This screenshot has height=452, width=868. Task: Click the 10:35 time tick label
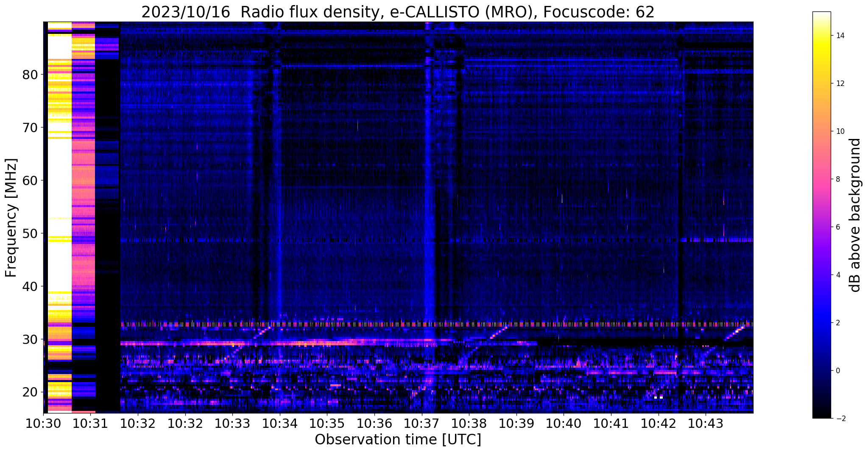(327, 423)
